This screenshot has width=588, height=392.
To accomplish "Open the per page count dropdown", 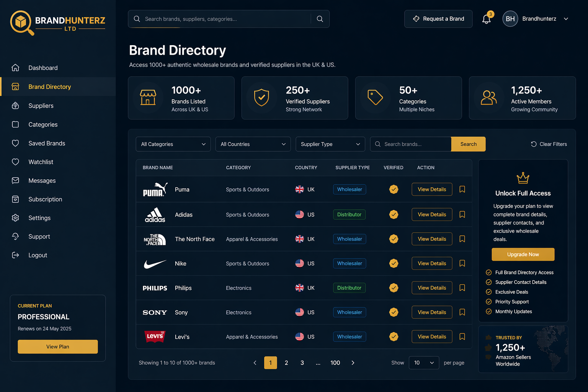I will 424,363.
